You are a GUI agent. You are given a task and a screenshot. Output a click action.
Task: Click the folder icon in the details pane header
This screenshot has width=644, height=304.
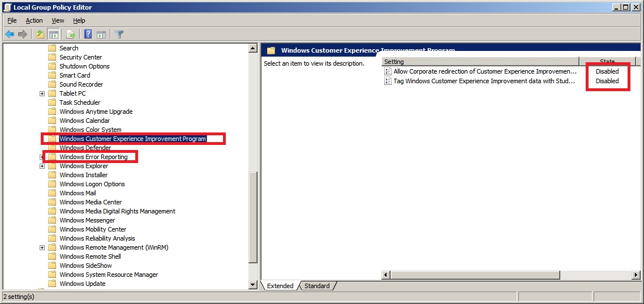271,50
